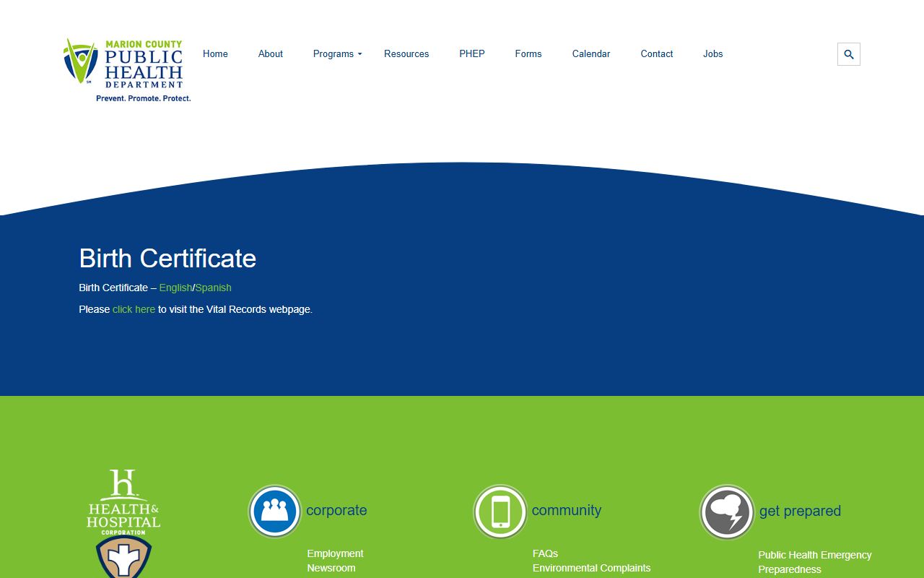924x578 pixels.
Task: Open the About menu item
Action: click(271, 54)
